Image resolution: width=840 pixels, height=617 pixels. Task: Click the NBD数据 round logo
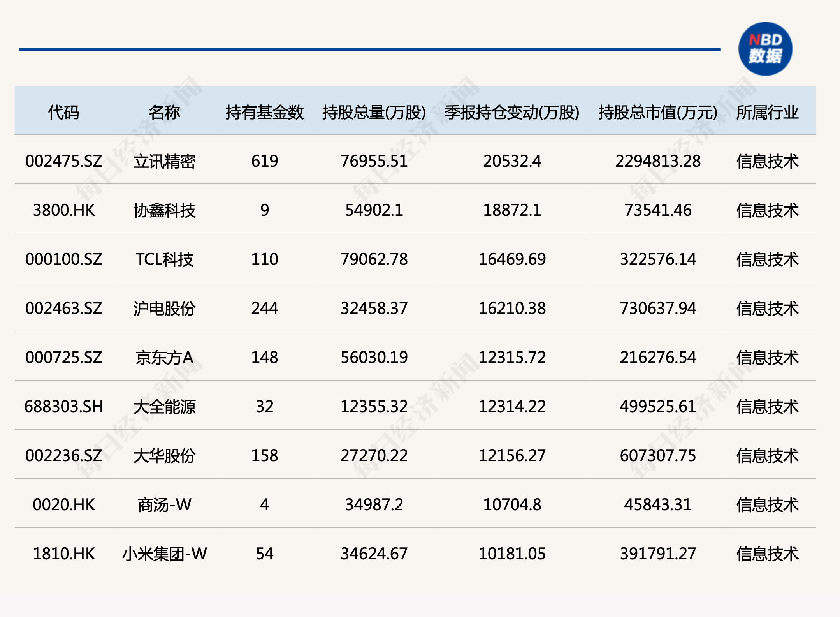pyautogui.click(x=765, y=49)
